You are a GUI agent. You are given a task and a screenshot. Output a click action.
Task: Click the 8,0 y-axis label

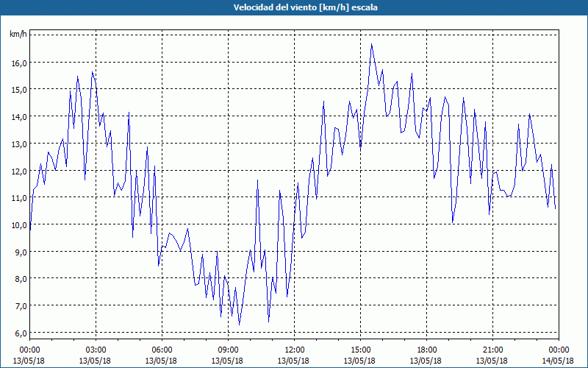tap(21, 279)
